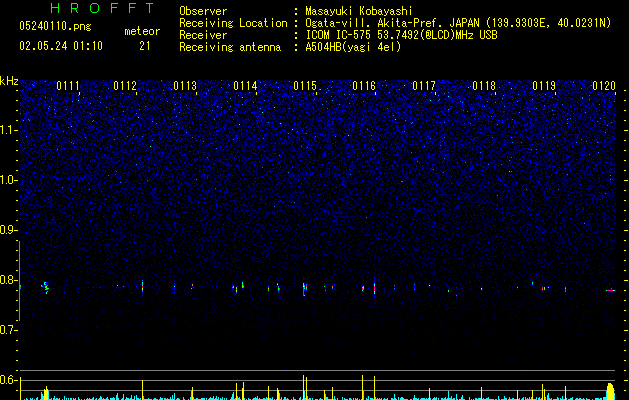Click the meteor label
The image size is (629, 400).
(142, 31)
